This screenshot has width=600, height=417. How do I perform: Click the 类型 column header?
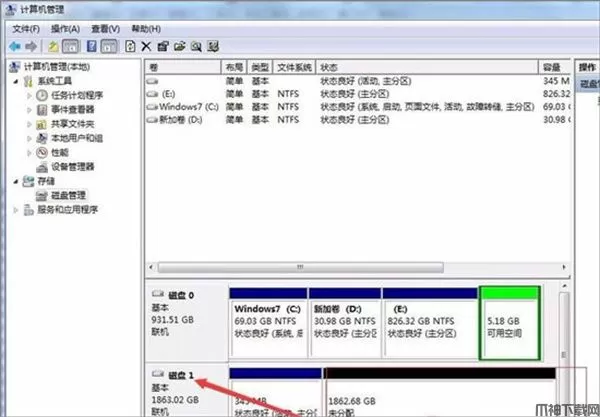pos(260,67)
